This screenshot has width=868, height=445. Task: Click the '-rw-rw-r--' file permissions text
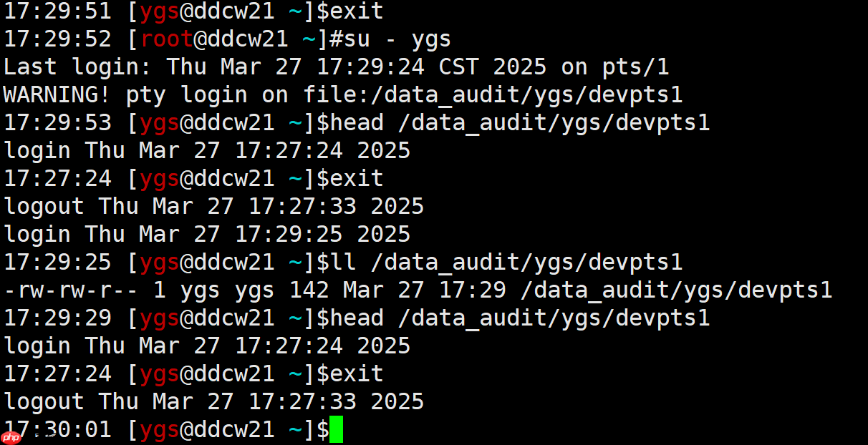coord(72,290)
